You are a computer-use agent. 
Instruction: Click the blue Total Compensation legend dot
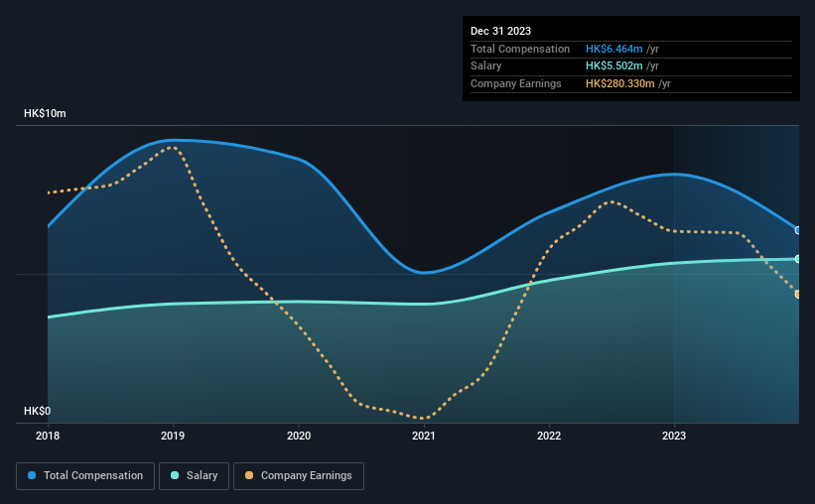[32, 475]
